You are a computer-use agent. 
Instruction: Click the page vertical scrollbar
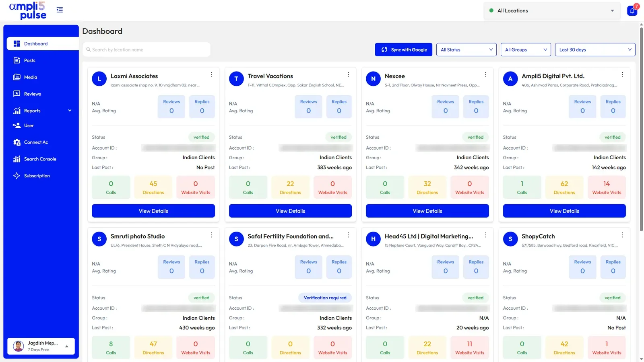(x=641, y=129)
